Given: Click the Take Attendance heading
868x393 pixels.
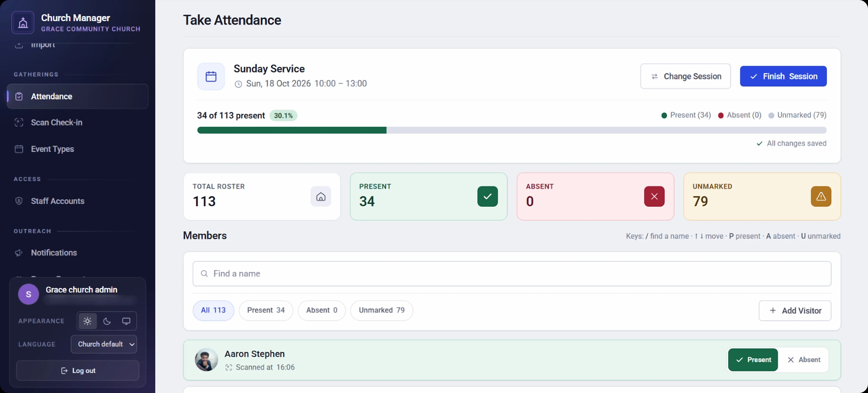Looking at the screenshot, I should (232, 20).
